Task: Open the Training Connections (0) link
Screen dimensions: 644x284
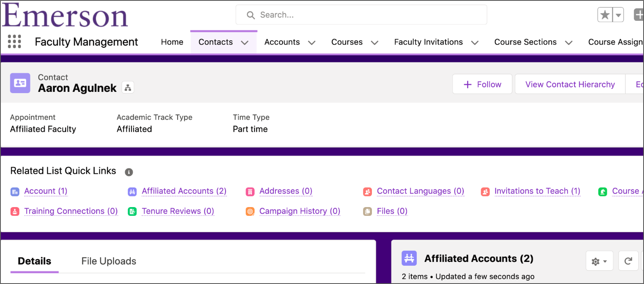Action: point(71,211)
